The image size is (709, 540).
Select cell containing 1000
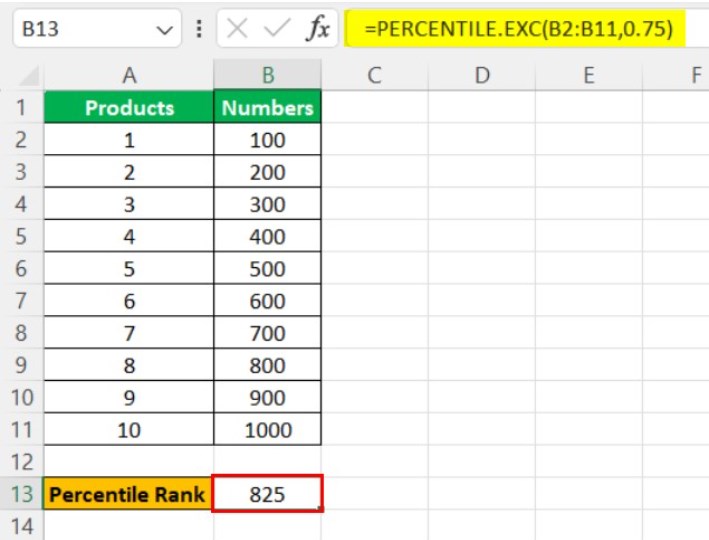267,429
